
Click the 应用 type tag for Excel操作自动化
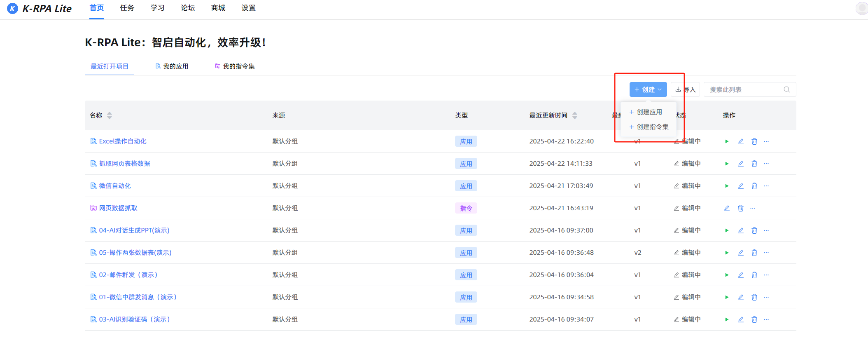pos(466,141)
